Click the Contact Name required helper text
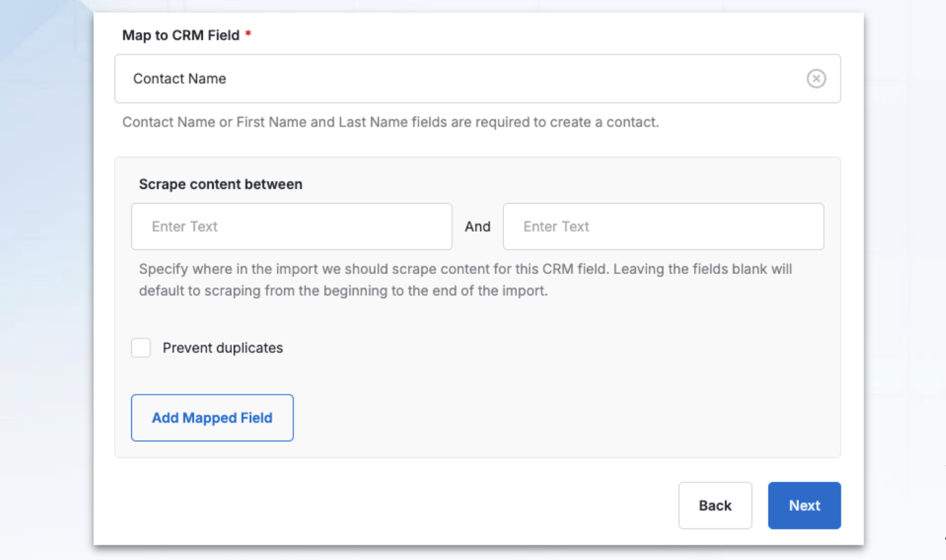The width and height of the screenshot is (946, 560). (390, 123)
